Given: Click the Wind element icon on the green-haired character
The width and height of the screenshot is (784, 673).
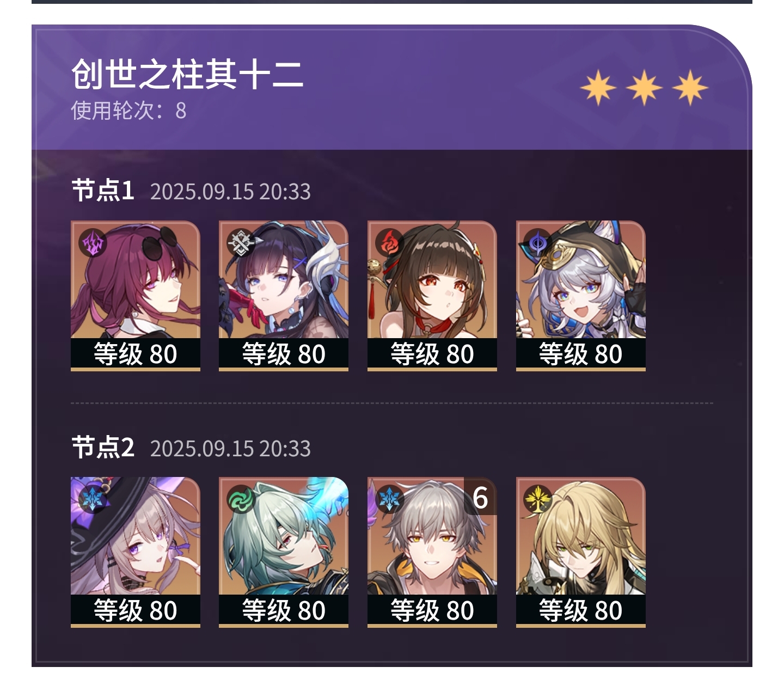Looking at the screenshot, I should (x=240, y=499).
